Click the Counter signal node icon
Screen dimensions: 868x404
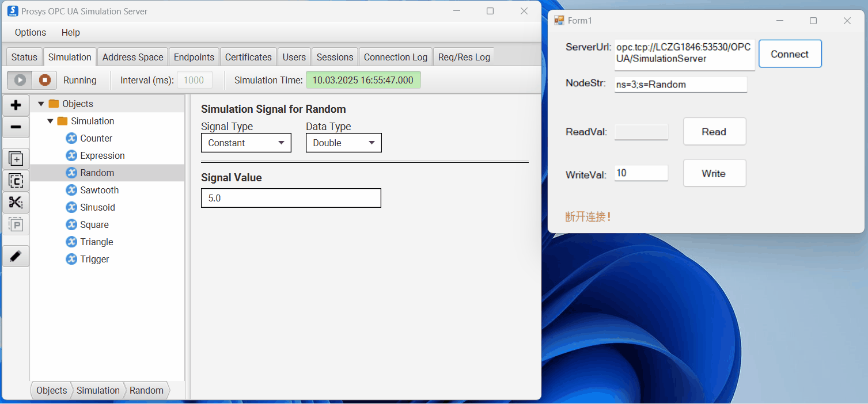71,138
